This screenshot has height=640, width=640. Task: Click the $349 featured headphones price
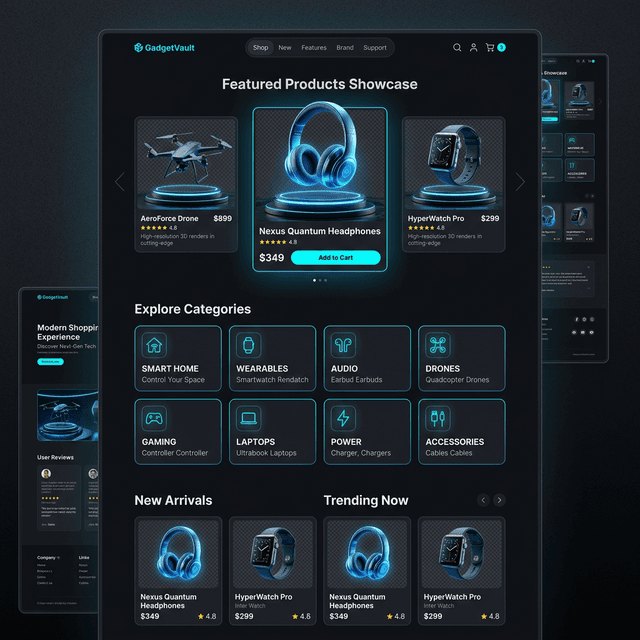(x=271, y=258)
